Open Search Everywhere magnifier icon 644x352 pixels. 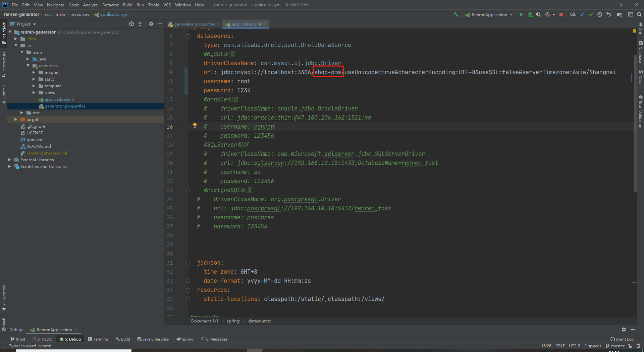click(x=639, y=14)
